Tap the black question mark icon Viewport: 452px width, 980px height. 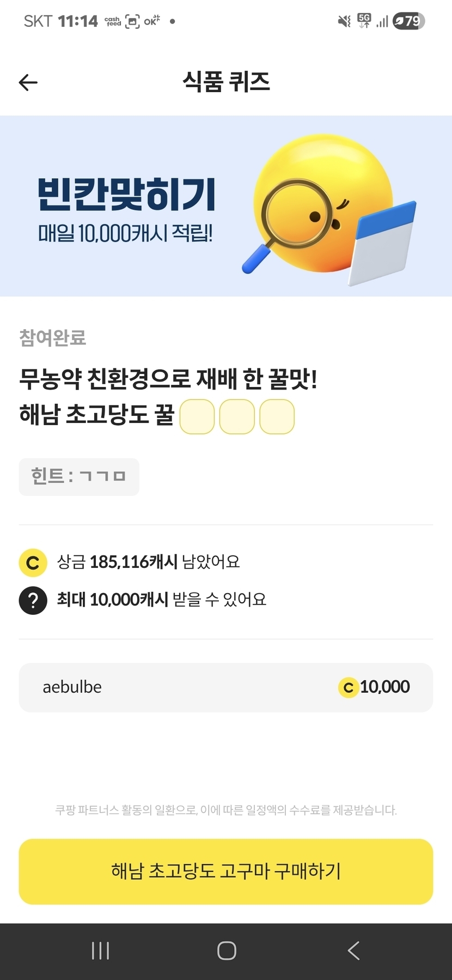pyautogui.click(x=33, y=600)
